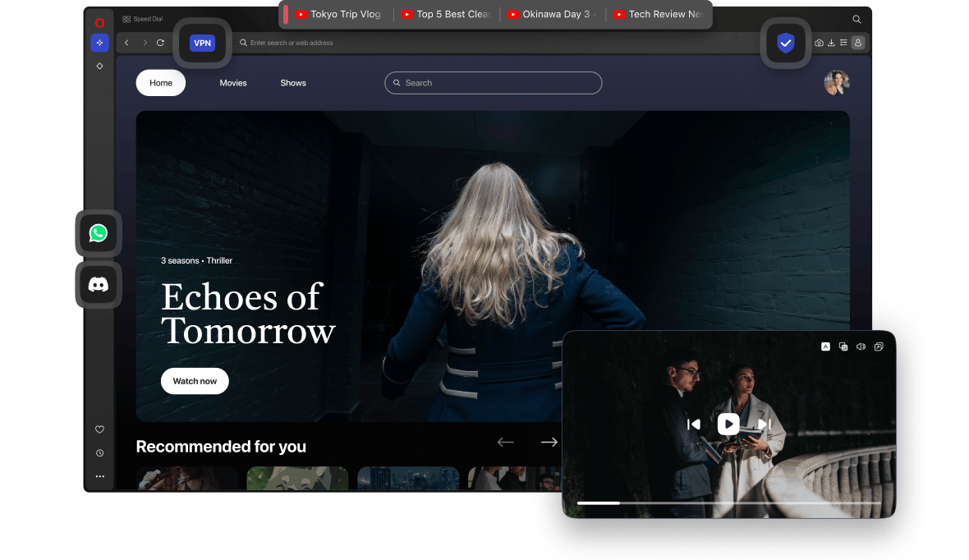The height and width of the screenshot is (560, 969).
Task: Switch to the Okinawa Day 3 tab
Action: [x=551, y=14]
